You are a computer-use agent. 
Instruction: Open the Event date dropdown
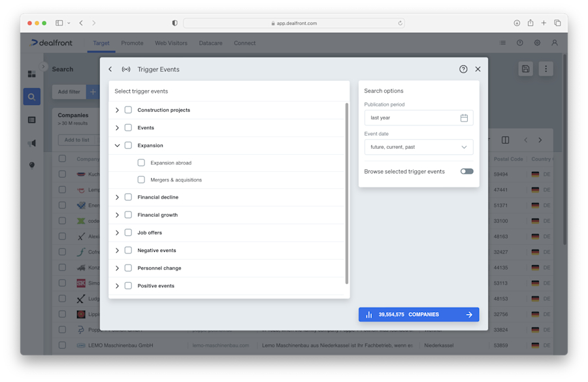pyautogui.click(x=418, y=147)
